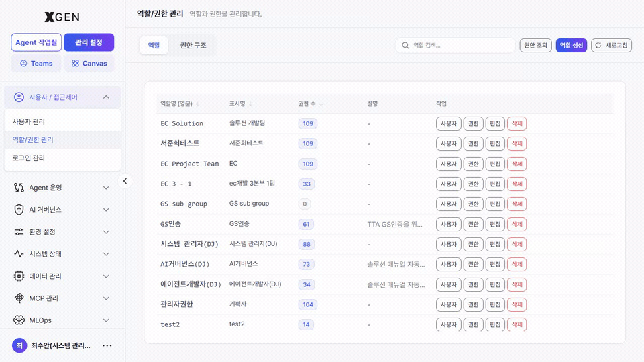Screen dimensions: 644x362
Task: Switch to the 역할 tab
Action: click(x=154, y=45)
